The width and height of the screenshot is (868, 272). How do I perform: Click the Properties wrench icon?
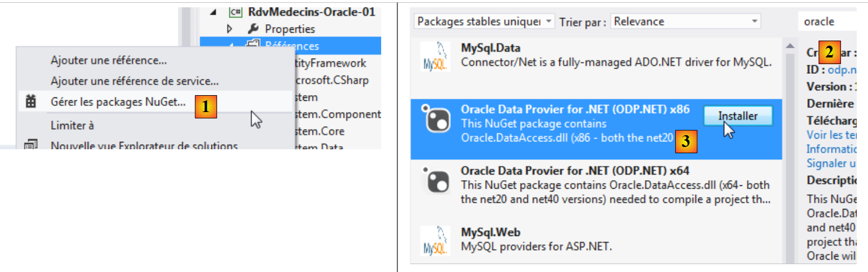[253, 29]
